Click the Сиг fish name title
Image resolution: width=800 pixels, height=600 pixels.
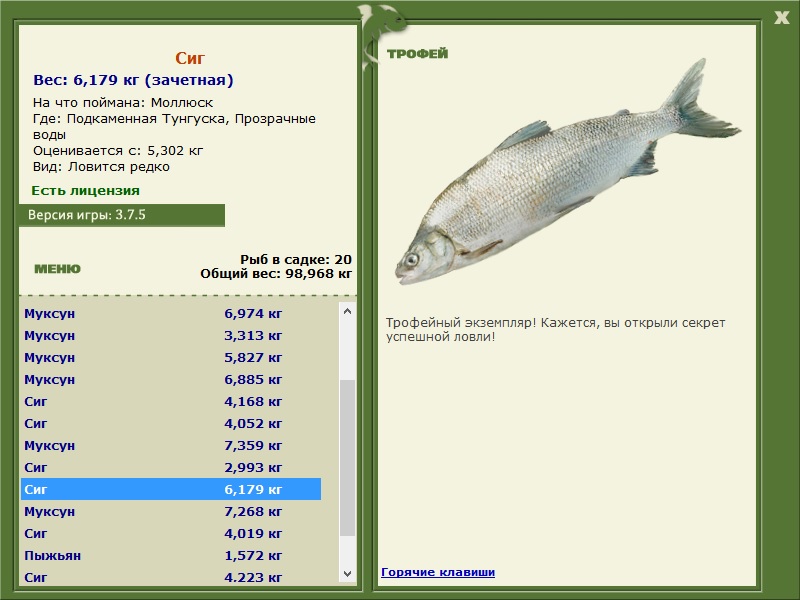point(190,58)
